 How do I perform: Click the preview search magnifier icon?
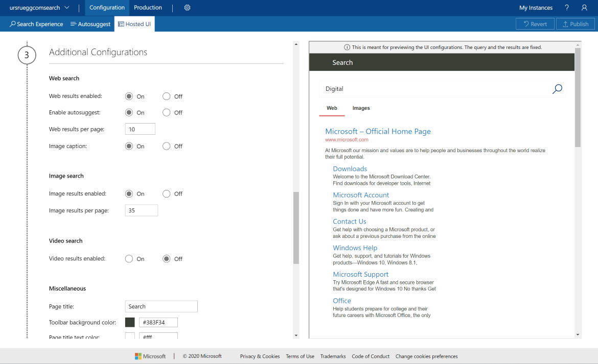pyautogui.click(x=557, y=89)
